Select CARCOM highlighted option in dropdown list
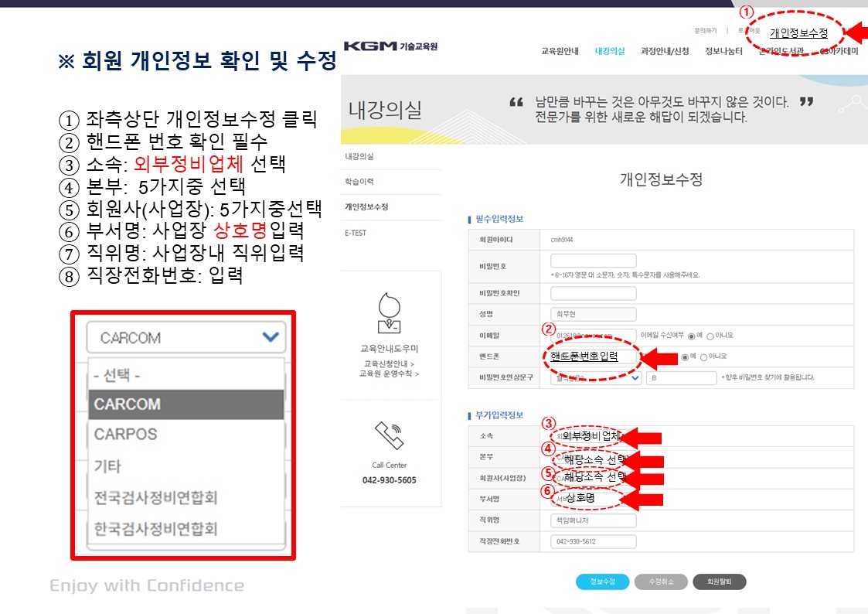Viewport: 868px width, 614px height. tap(186, 404)
